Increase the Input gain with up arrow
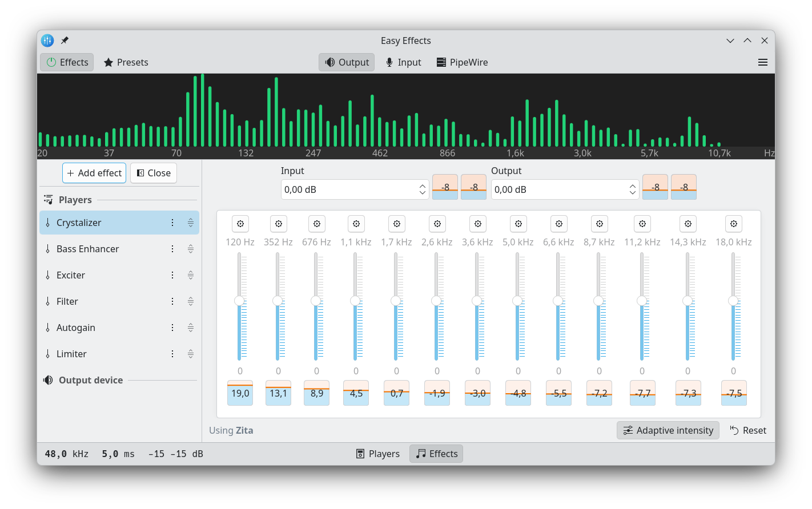The image size is (812, 509). coord(422,186)
